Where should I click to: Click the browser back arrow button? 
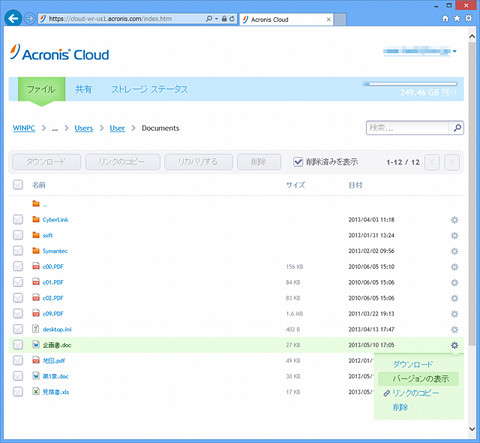click(13, 18)
